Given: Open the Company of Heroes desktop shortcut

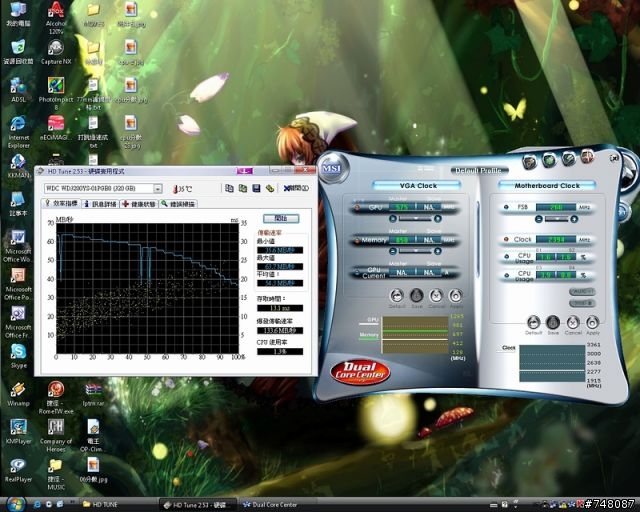Looking at the screenshot, I should click(x=56, y=436).
